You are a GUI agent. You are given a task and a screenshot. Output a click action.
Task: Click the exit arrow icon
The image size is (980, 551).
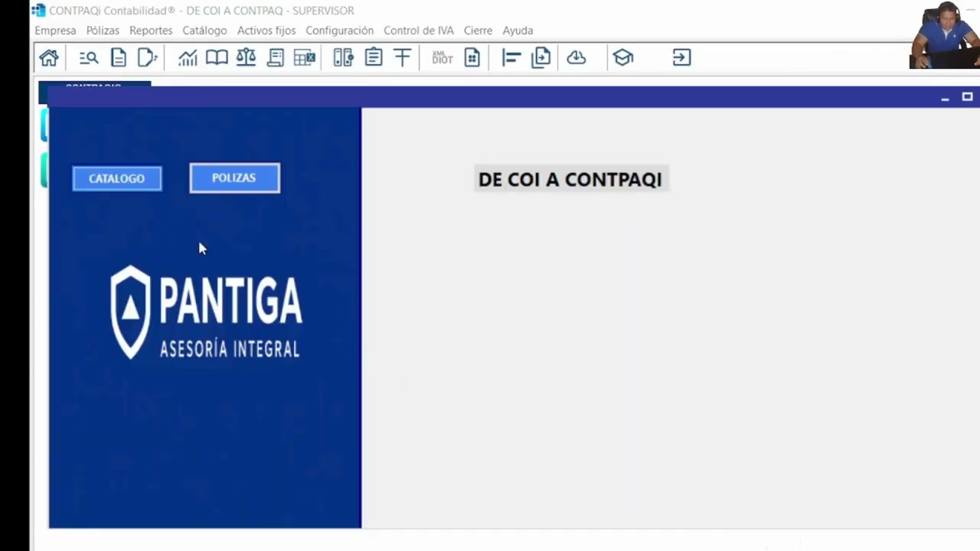tap(681, 57)
